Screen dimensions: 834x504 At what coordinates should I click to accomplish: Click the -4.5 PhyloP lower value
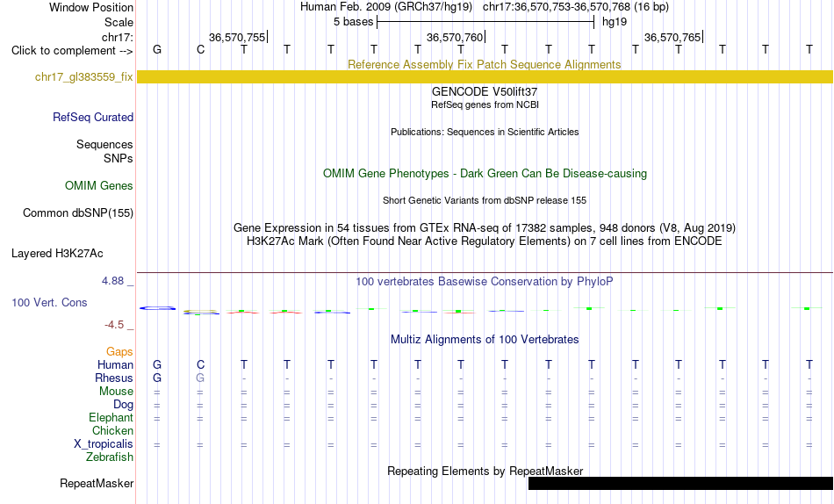pyautogui.click(x=114, y=325)
